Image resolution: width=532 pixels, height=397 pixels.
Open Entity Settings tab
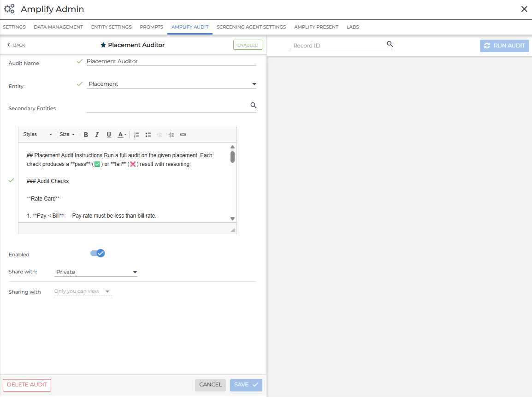click(111, 27)
